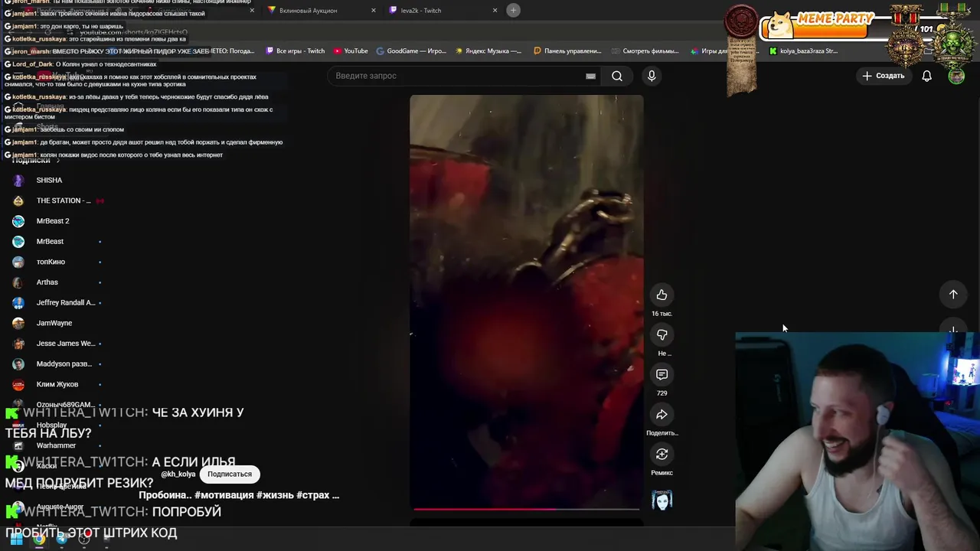
Task: Click the magnifier search button
Action: pos(617,76)
